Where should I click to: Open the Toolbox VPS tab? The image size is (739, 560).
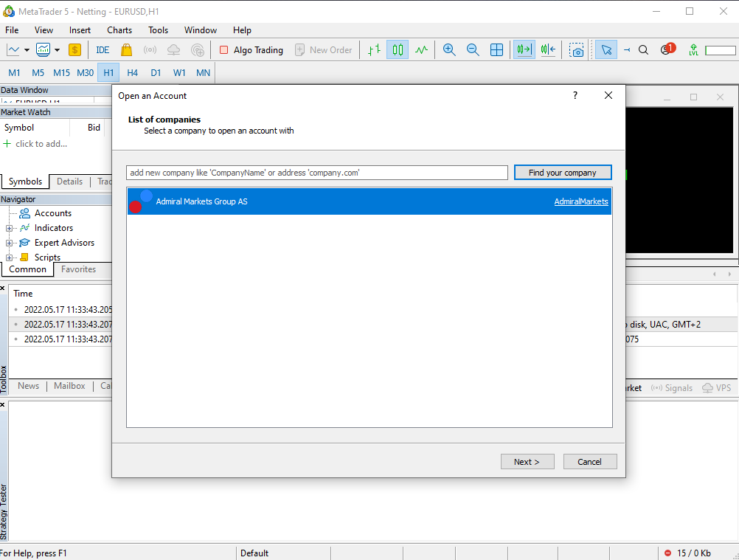717,388
